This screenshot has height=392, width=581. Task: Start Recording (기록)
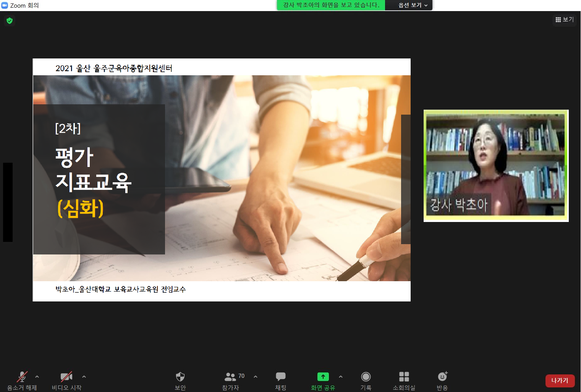tap(366, 381)
